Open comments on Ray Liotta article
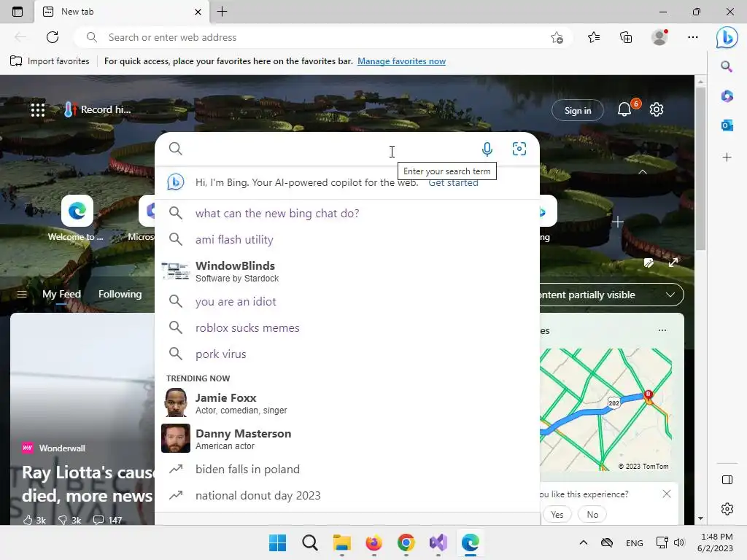The image size is (747, 560). [x=108, y=520]
